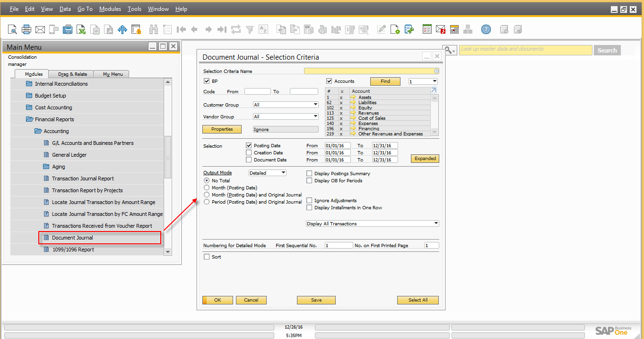The width and height of the screenshot is (644, 339).
Task: Click the Fax printer icon
Action: point(68,30)
